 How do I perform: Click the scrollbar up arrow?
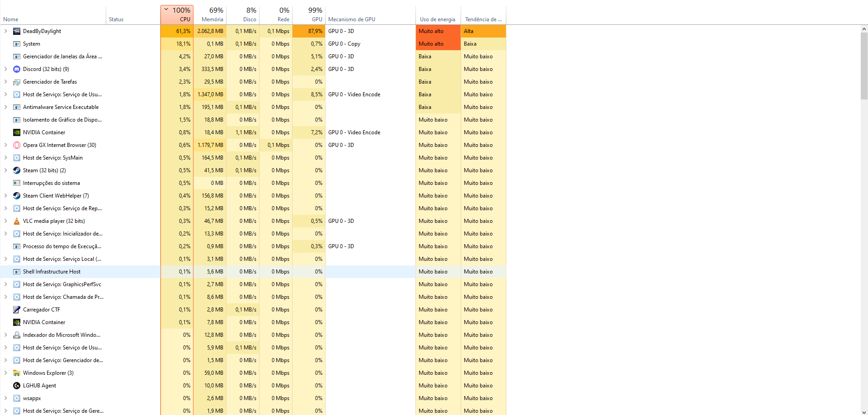[x=864, y=29]
